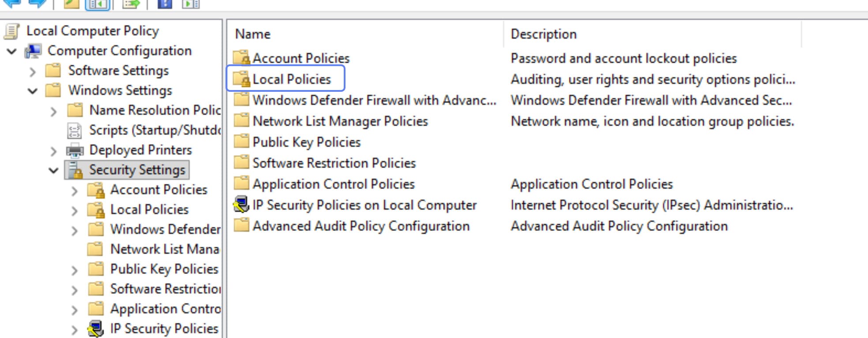Image resolution: width=868 pixels, height=338 pixels.
Task: Expand Software Settings in the tree
Action: point(33,71)
